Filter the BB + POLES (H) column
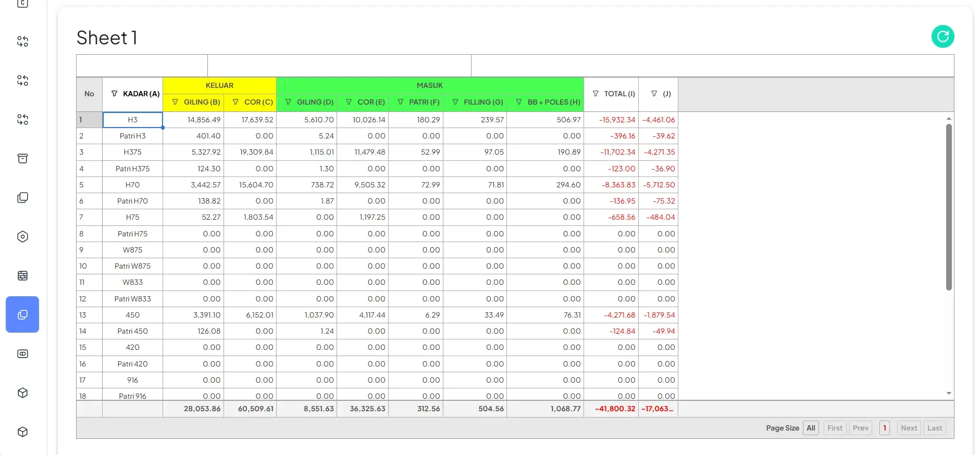980x455 pixels. click(x=518, y=102)
